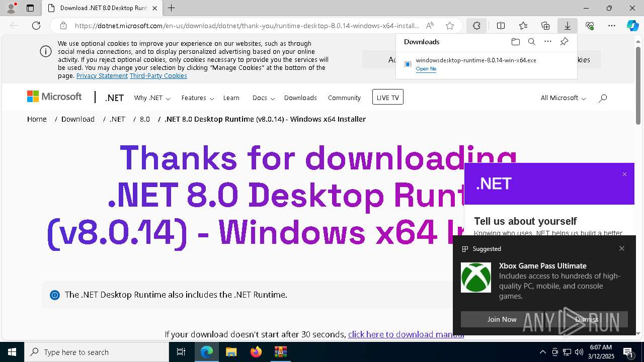Close the Suggested Xbox notification

(x=622, y=248)
